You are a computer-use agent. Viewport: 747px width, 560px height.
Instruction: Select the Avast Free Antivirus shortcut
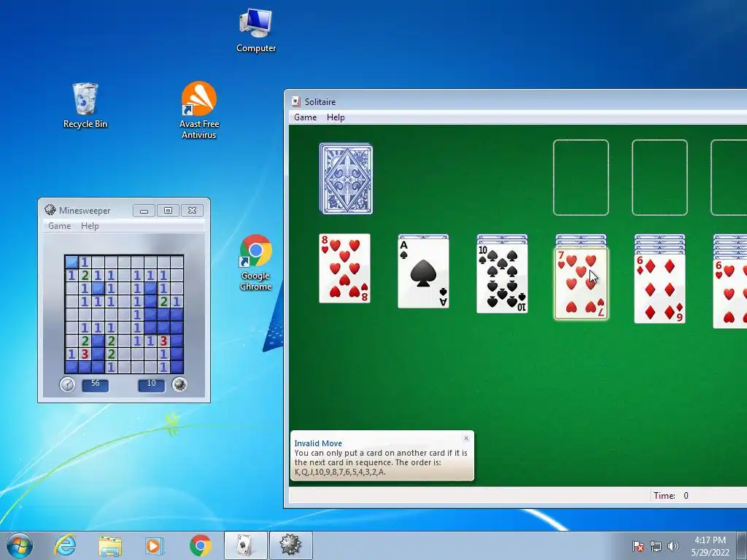click(199, 110)
